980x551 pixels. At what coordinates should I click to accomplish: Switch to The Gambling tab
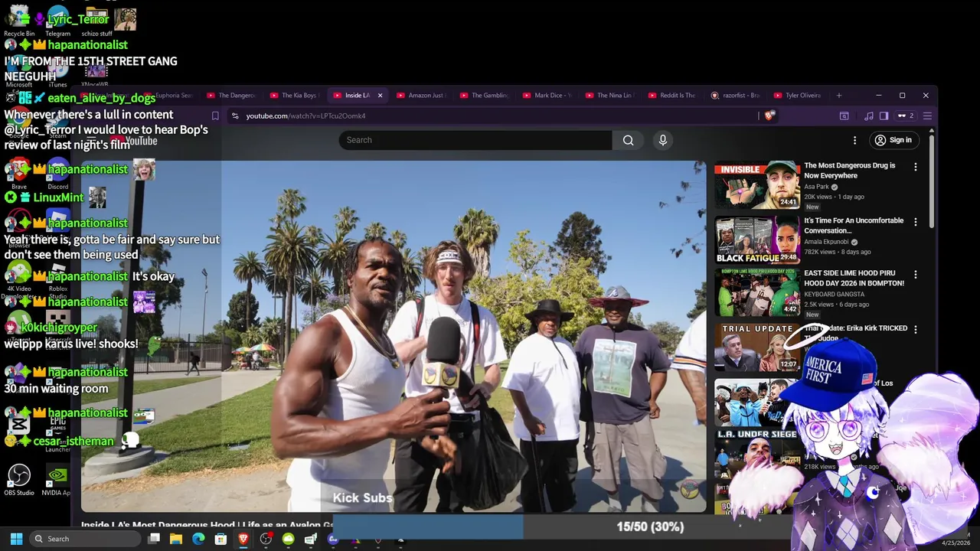[484, 96]
